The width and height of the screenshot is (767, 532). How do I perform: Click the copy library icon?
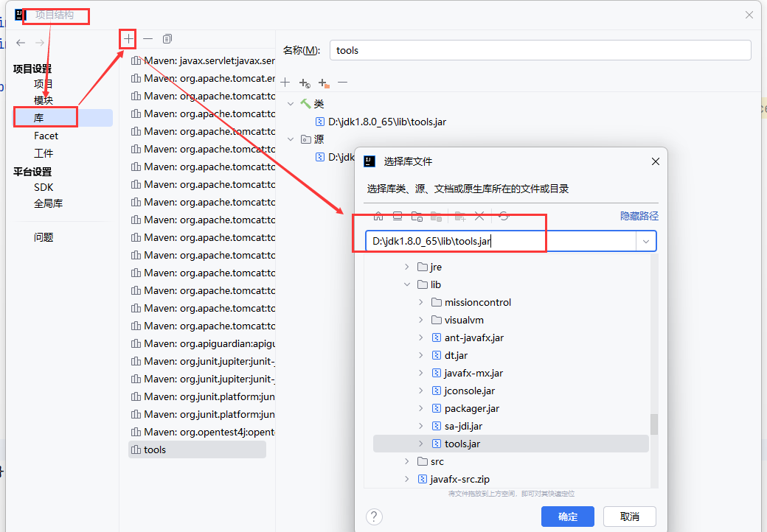167,38
